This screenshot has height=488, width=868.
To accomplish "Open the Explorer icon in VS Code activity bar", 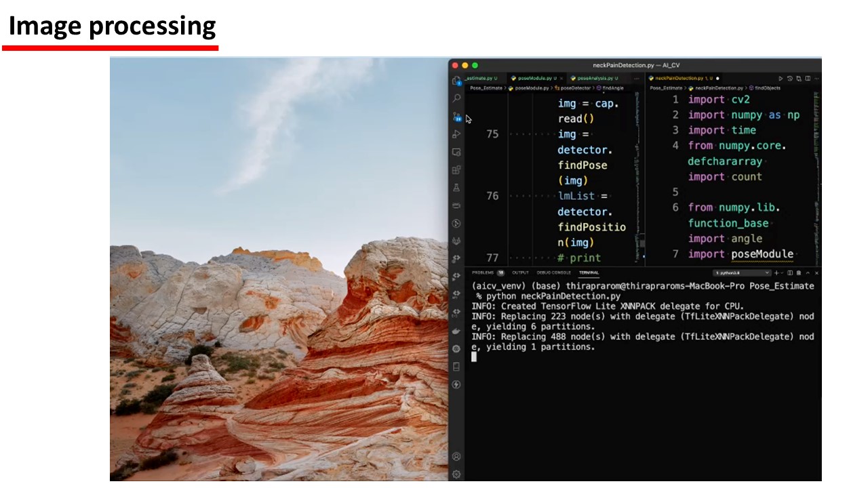I will 456,81.
